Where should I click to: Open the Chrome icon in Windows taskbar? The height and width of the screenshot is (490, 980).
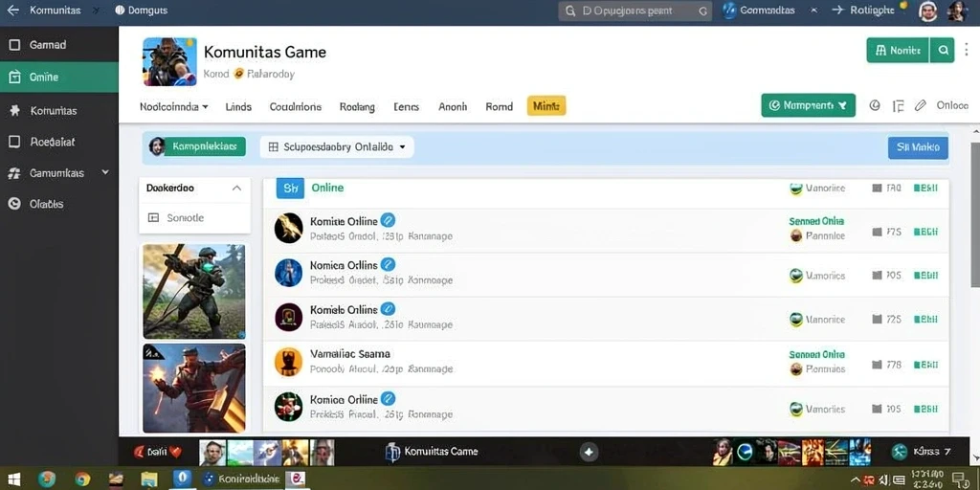click(82, 479)
